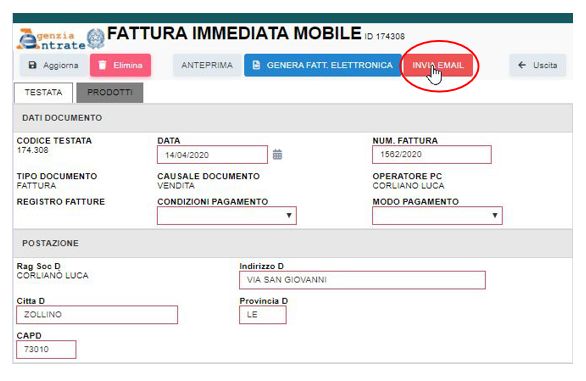
Task: Send the invoice via INVIA EMAIL
Action: [438, 65]
